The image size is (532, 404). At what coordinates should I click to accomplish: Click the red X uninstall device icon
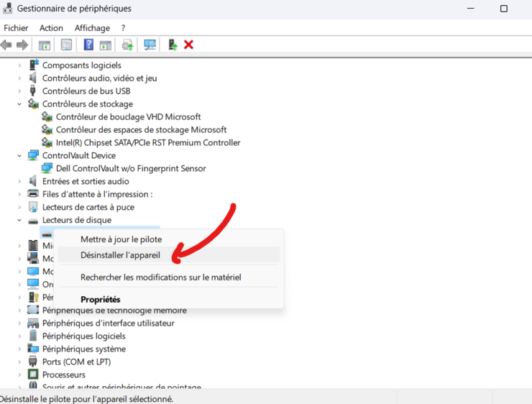click(188, 45)
